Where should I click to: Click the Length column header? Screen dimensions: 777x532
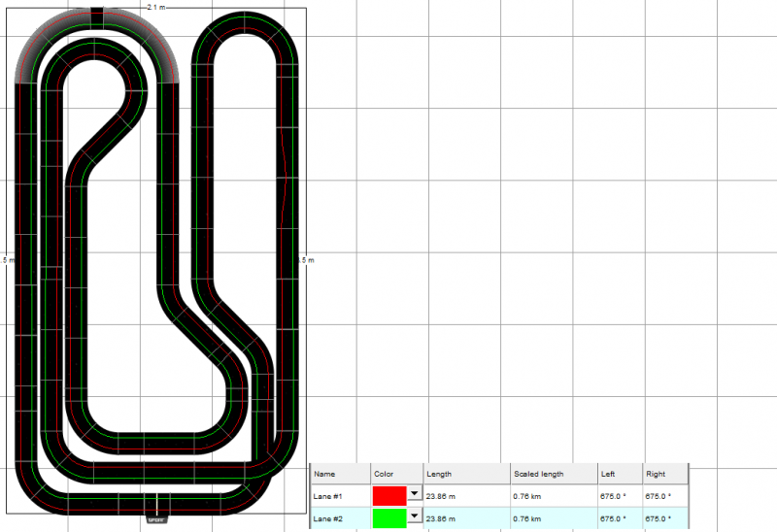pyautogui.click(x=465, y=474)
